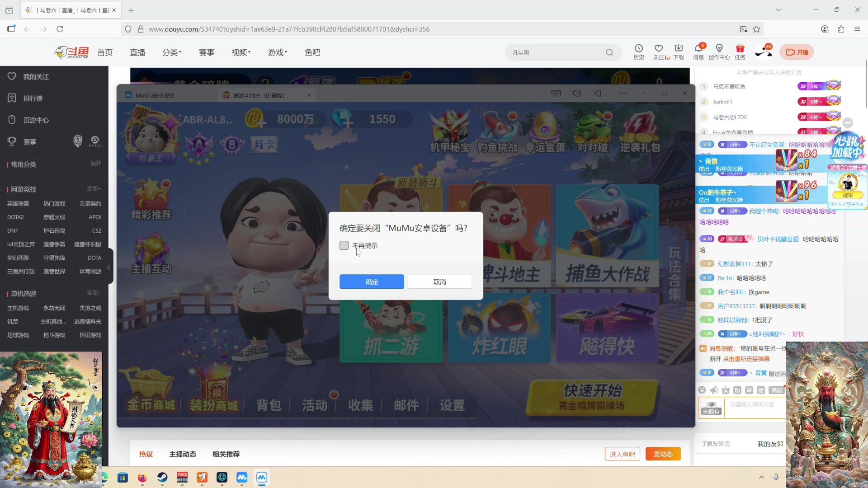Open the 捕鱼大作战 game tile
Screen dimensions: 868x488
pos(608,236)
